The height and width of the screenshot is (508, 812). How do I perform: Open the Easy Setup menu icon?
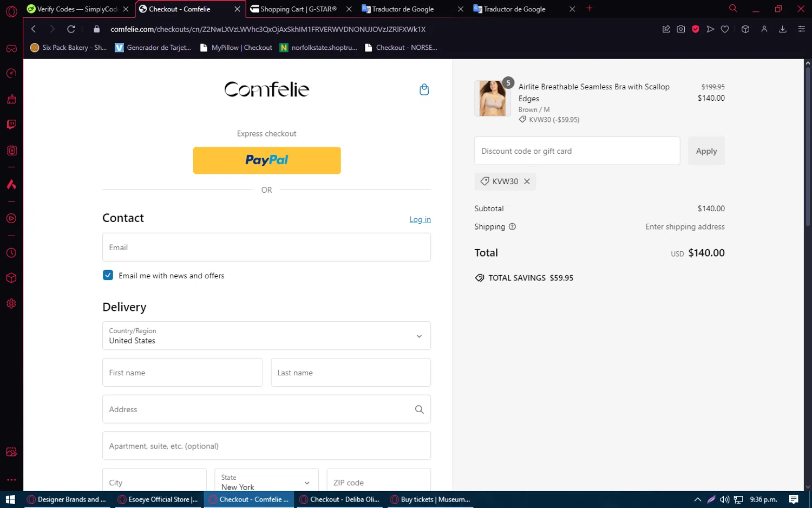point(802,29)
